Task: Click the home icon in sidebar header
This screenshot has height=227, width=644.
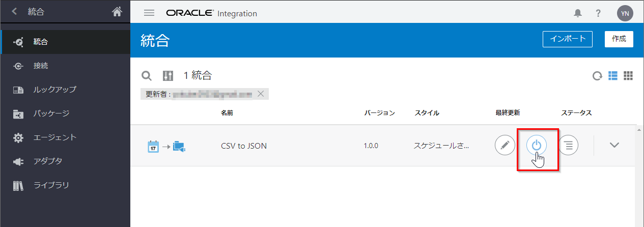Action: (x=117, y=12)
